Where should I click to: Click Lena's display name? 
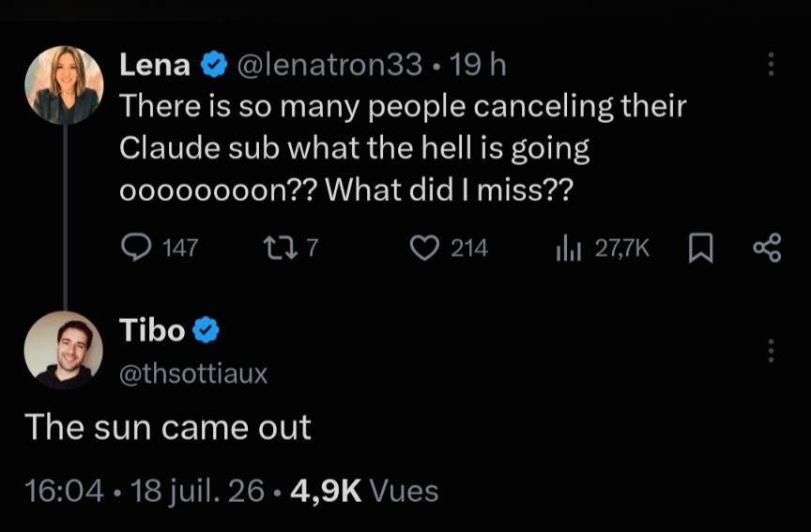pos(155,65)
